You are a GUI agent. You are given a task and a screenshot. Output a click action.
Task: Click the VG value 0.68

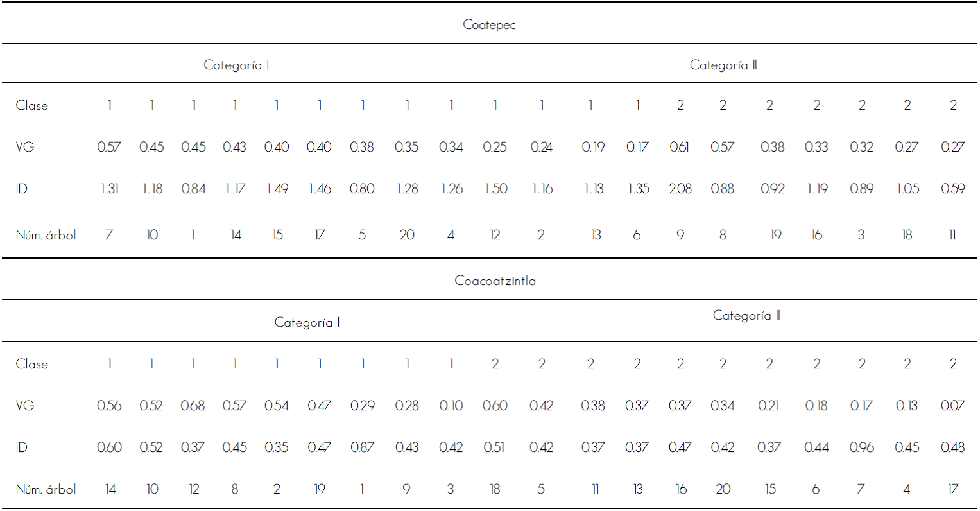tap(193, 406)
